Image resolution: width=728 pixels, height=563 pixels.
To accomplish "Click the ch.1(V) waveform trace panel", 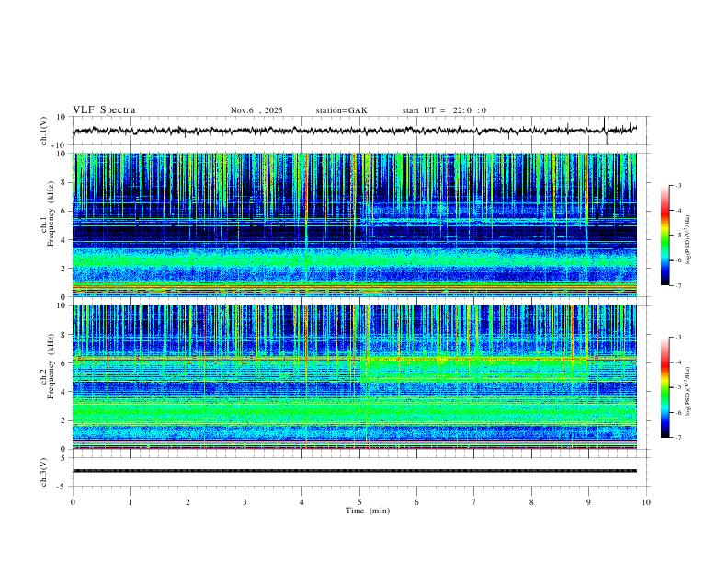I will tap(358, 131).
